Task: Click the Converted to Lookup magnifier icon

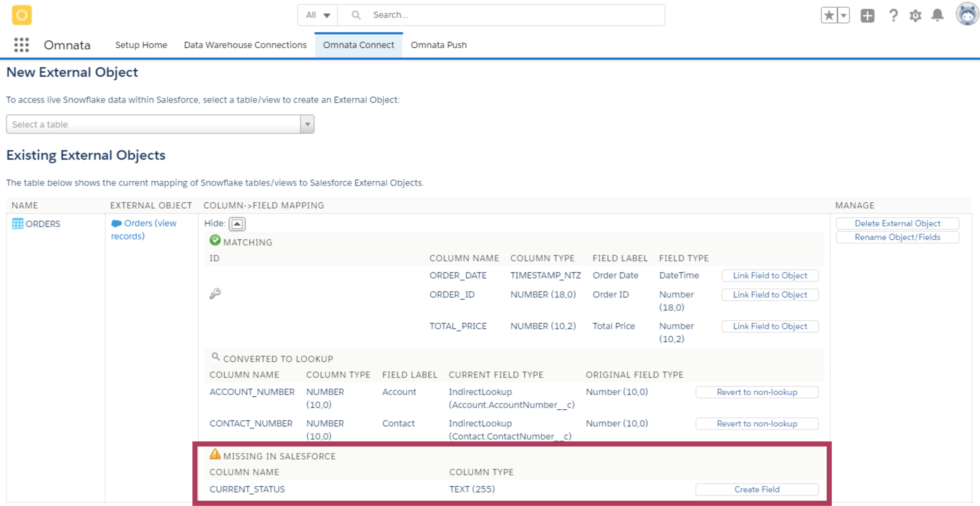Action: point(215,357)
